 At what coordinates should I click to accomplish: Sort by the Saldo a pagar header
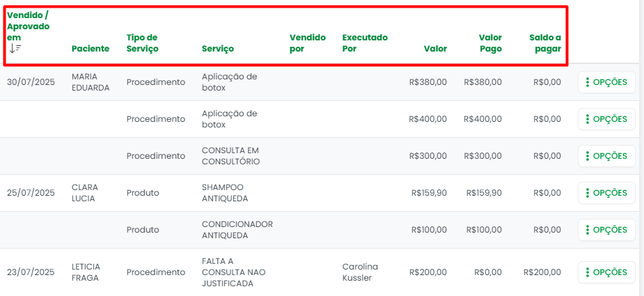pos(543,43)
